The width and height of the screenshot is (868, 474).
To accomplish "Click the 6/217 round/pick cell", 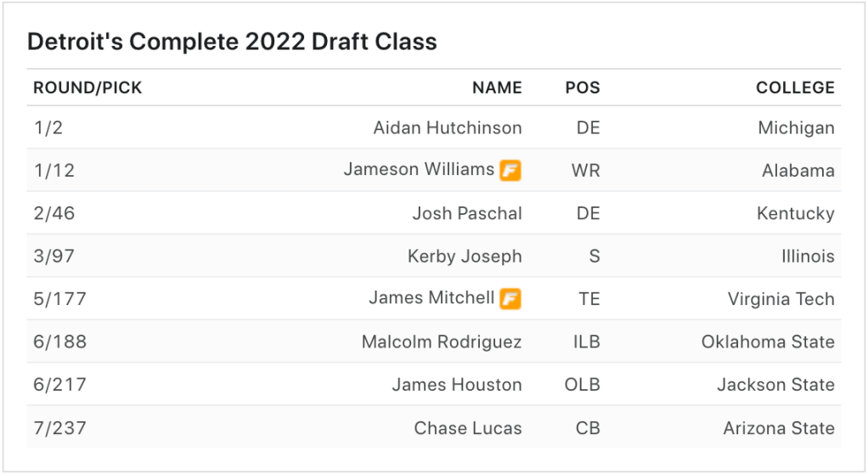I will [59, 385].
